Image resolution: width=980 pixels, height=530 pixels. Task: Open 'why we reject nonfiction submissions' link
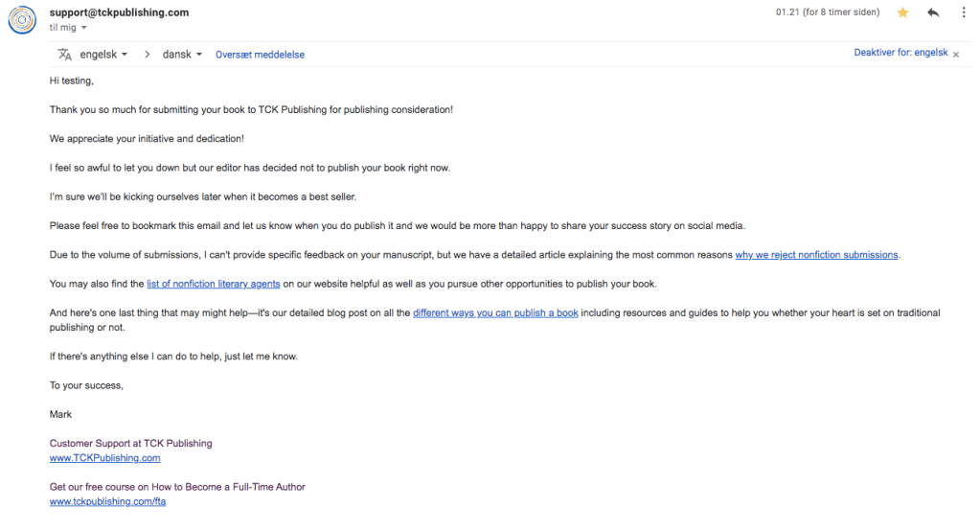(x=816, y=255)
